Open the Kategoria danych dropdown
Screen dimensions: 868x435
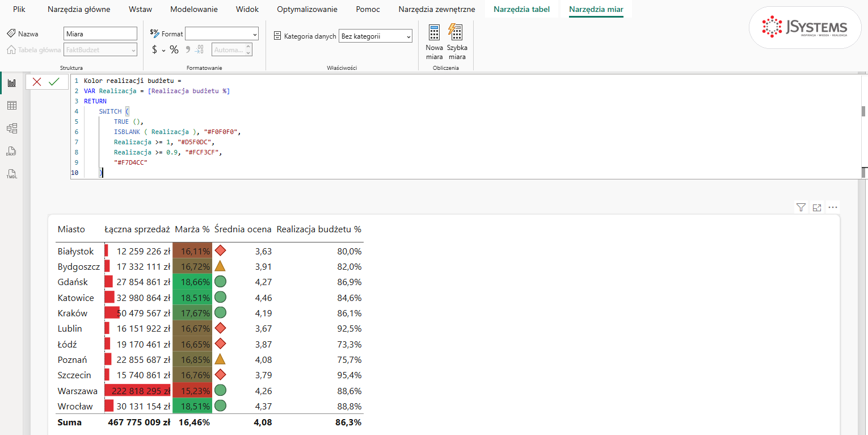pos(376,36)
